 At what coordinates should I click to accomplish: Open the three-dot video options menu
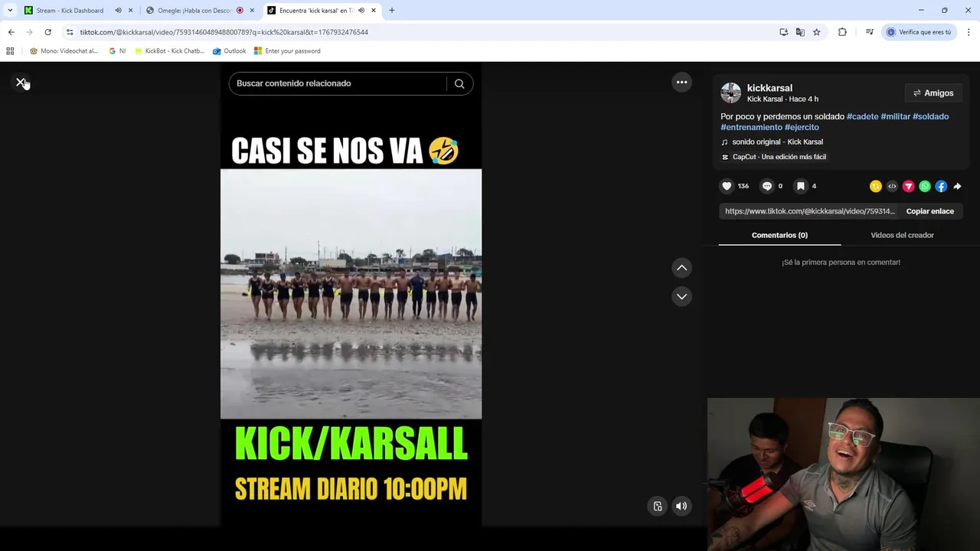click(x=681, y=82)
